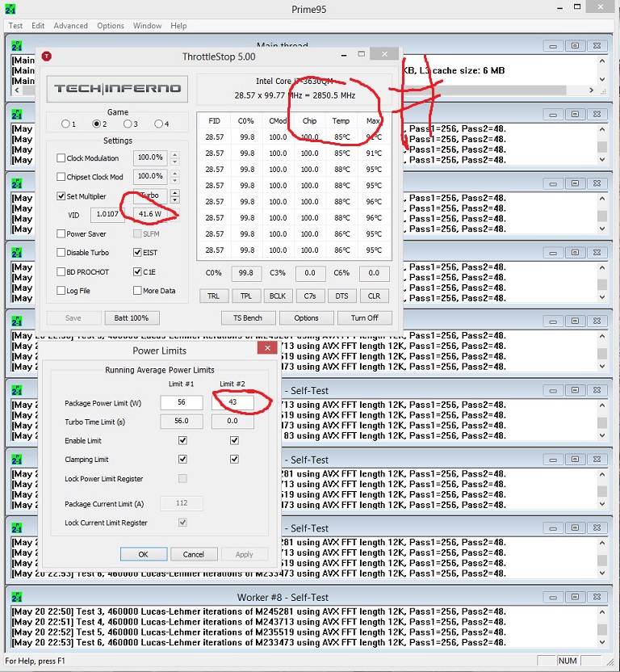Screen dimensions: 620x672
Task: Open the Help menu
Action: (178, 26)
